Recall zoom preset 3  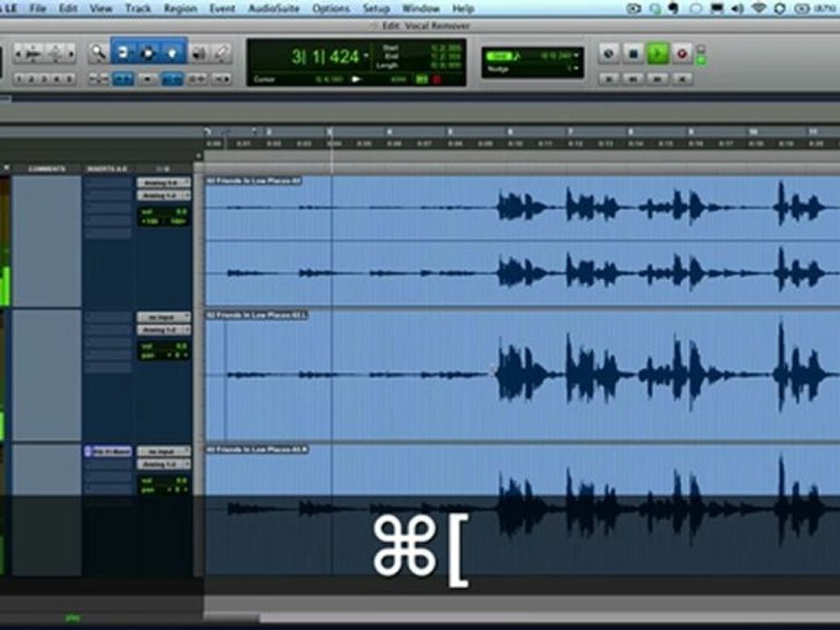coord(44,80)
